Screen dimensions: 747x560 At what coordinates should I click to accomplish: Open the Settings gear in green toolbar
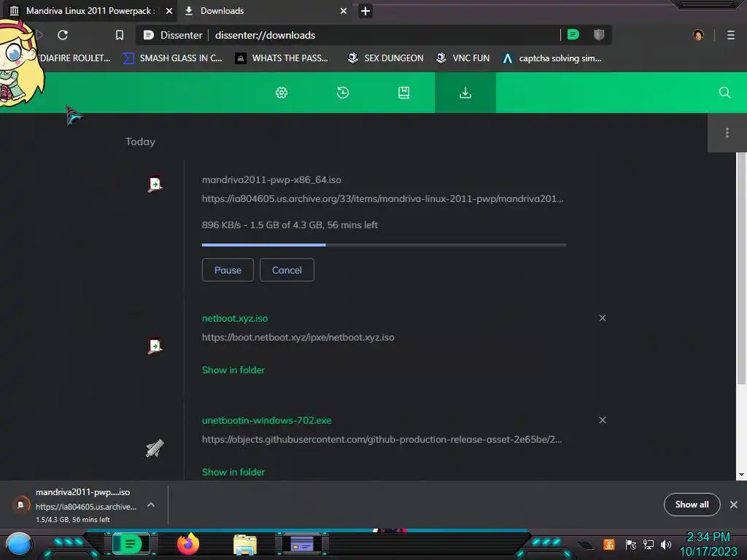[282, 93]
